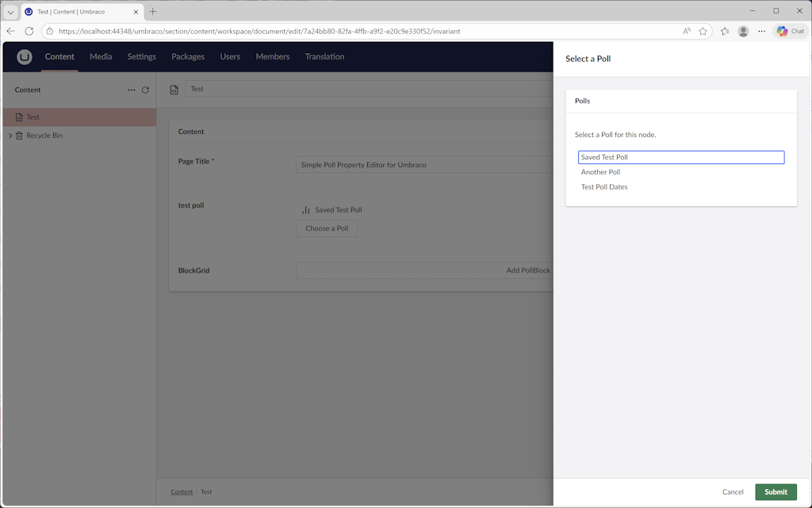Click the favorites star in the address bar
The image size is (812, 508).
click(x=703, y=31)
